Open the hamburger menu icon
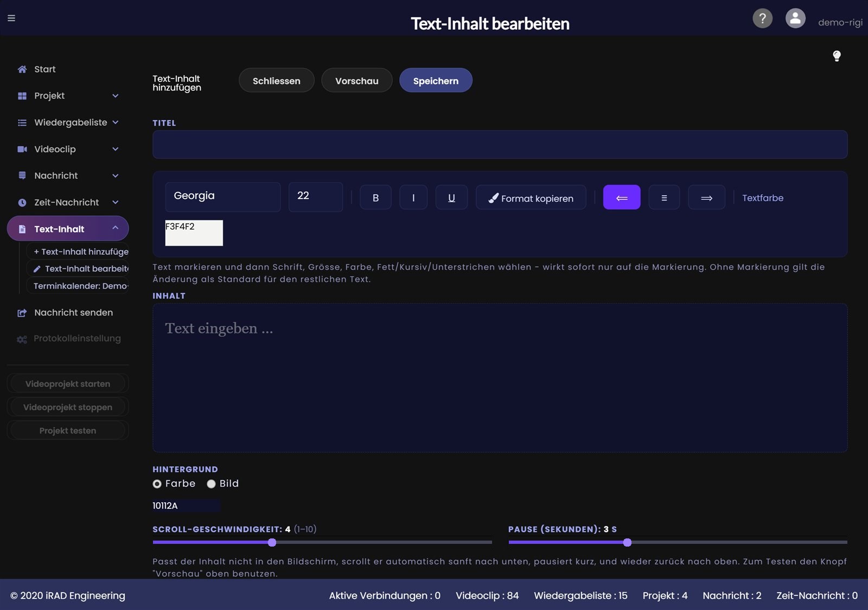The width and height of the screenshot is (868, 610). [11, 18]
